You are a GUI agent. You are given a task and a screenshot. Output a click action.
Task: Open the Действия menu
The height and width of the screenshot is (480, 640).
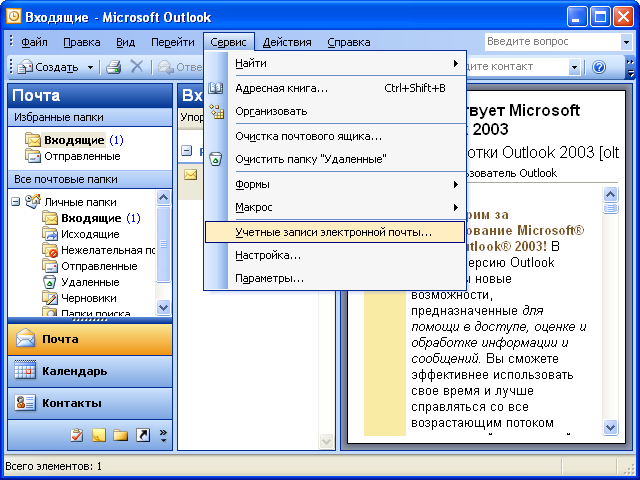287,42
